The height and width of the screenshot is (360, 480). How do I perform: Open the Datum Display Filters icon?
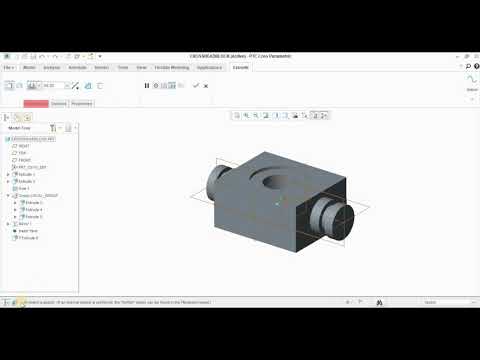(305, 116)
